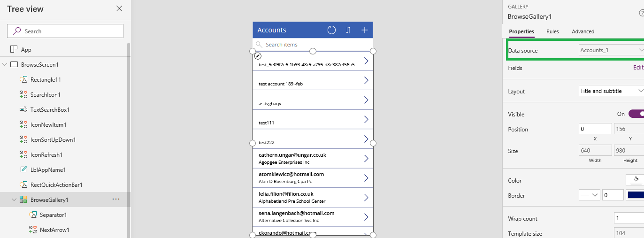Screen dimensions: 644x238
Task: Open BrowseGallery1 more options ellipsis
Action: (116, 200)
